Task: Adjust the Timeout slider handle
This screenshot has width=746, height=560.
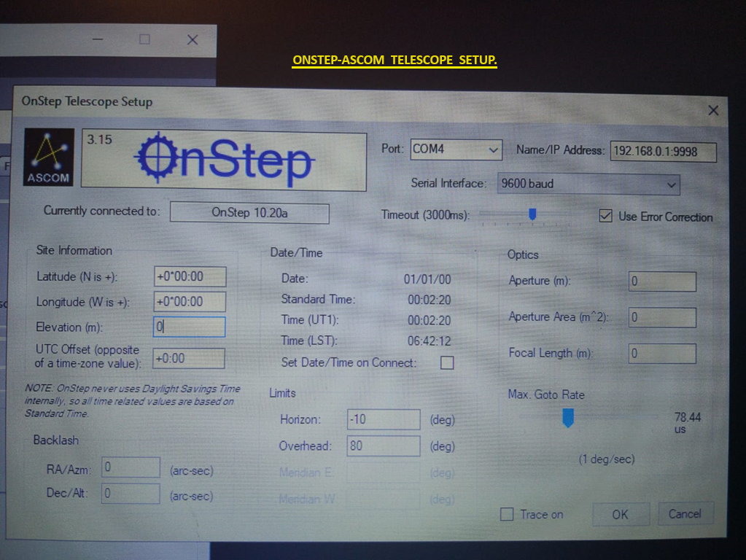Action: point(532,214)
